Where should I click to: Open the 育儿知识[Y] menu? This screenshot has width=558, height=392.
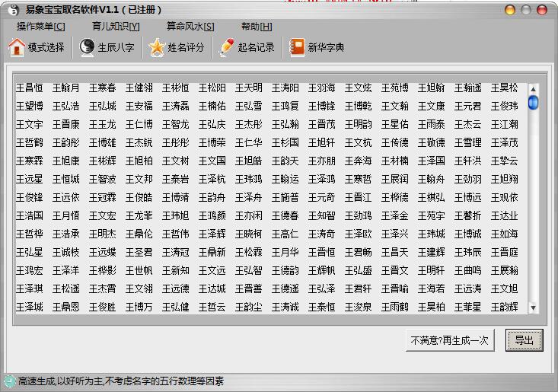(x=116, y=27)
